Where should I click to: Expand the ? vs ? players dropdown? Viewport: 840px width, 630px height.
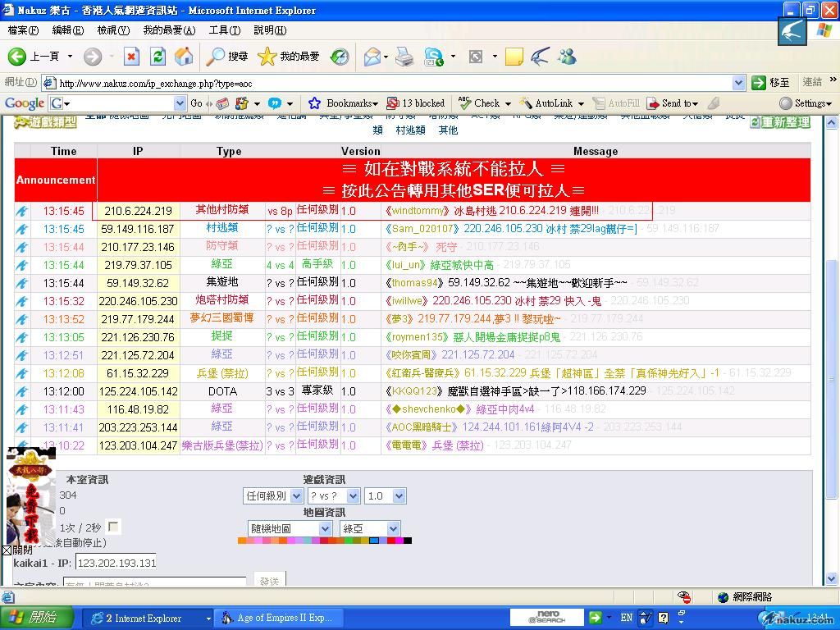333,495
